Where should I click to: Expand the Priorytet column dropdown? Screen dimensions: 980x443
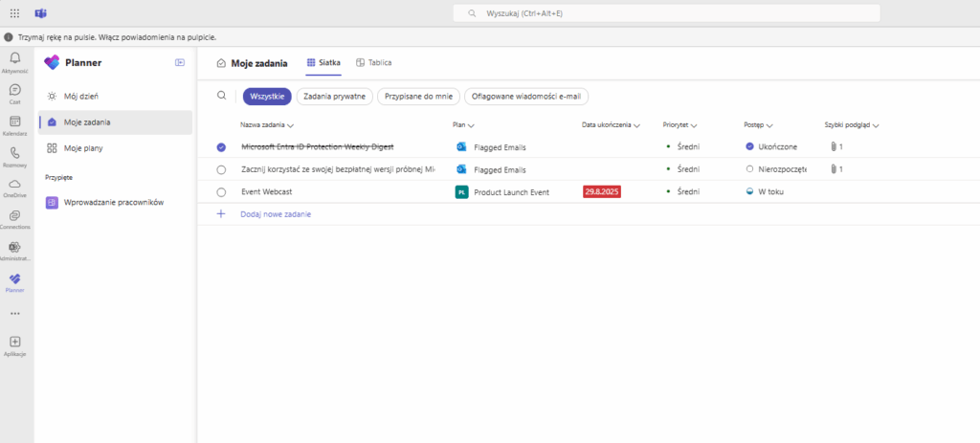(694, 125)
